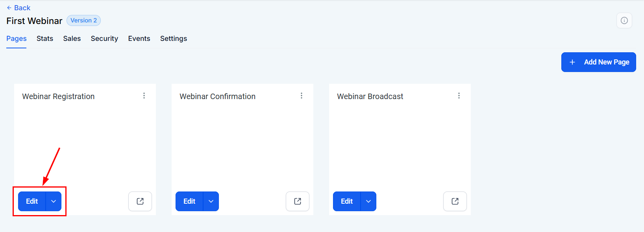Switch to the Sales tab

[72, 39]
